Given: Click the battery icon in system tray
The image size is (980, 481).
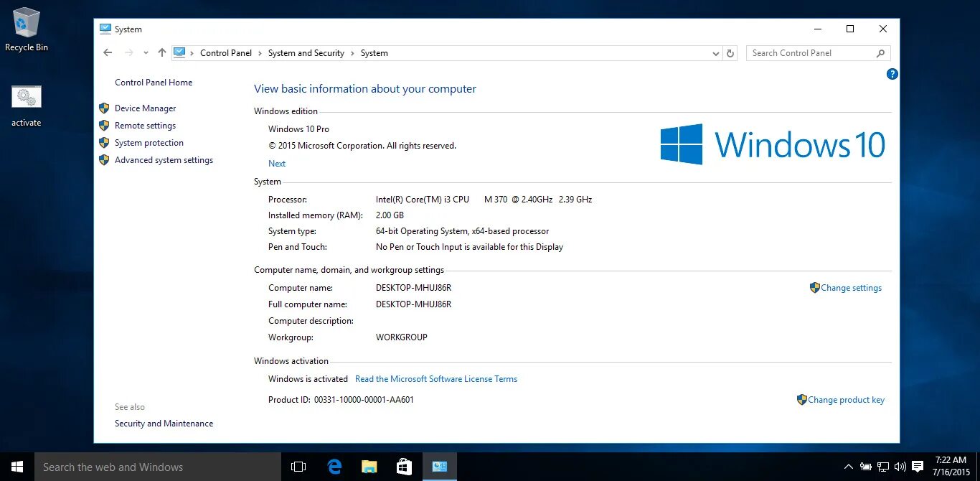Looking at the screenshot, I should (x=866, y=467).
